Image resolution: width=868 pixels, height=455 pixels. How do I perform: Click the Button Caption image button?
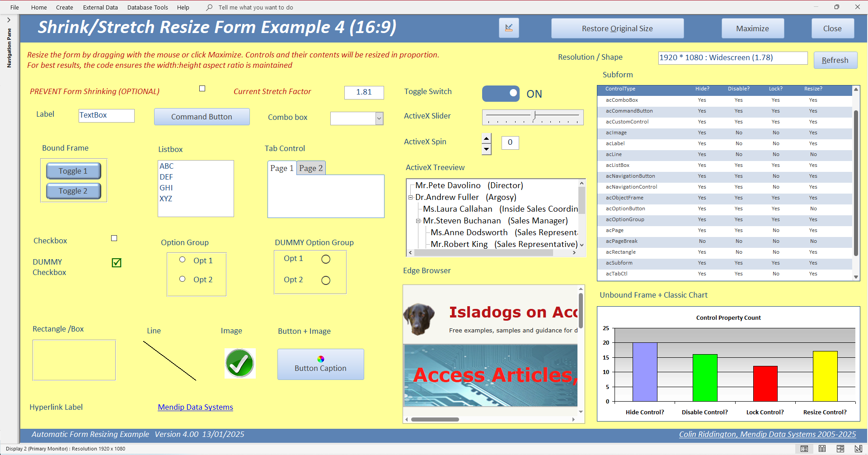320,364
